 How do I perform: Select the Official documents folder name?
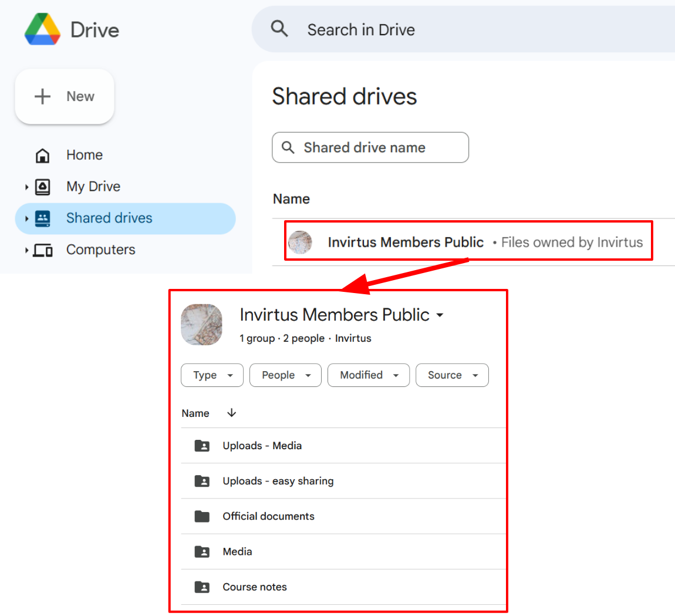click(269, 516)
